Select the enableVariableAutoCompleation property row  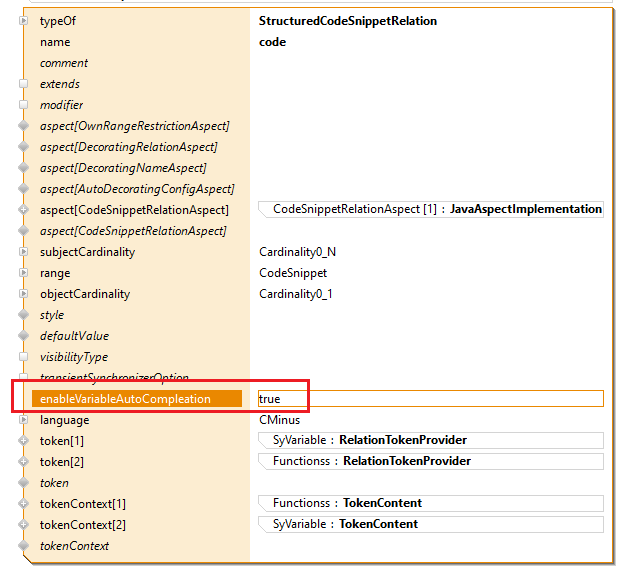click(125, 399)
